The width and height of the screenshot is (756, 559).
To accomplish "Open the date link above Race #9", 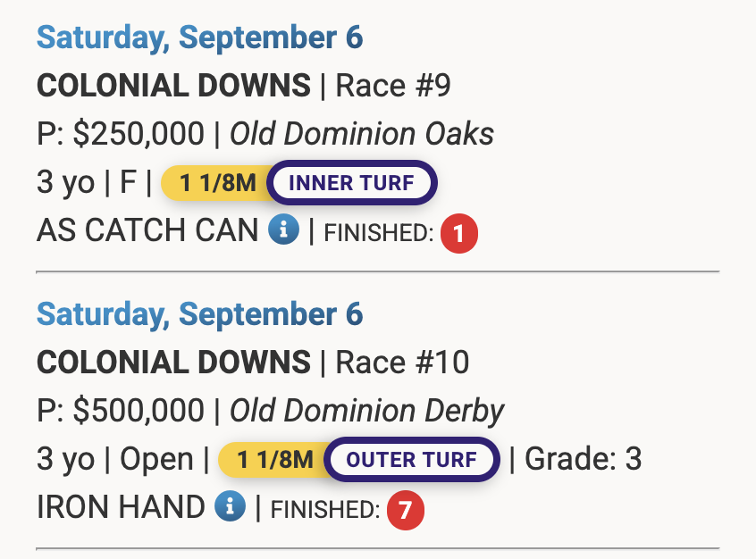I will tap(199, 38).
